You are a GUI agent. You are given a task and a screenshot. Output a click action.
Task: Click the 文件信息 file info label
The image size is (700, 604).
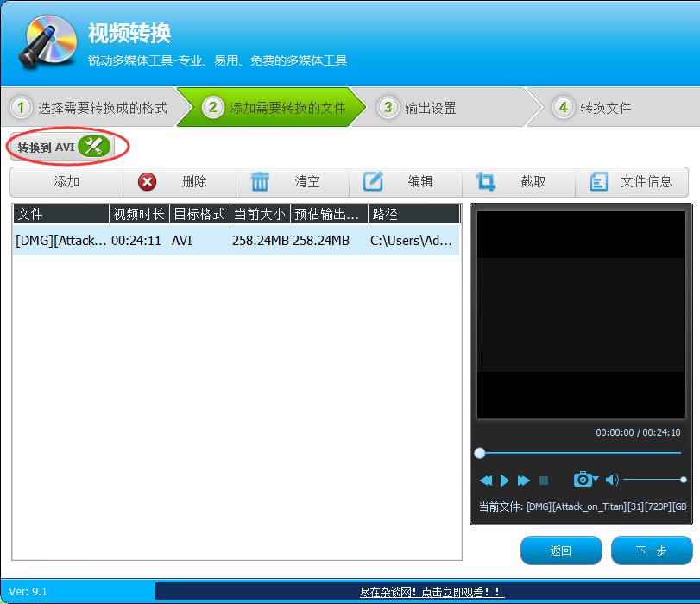click(646, 182)
